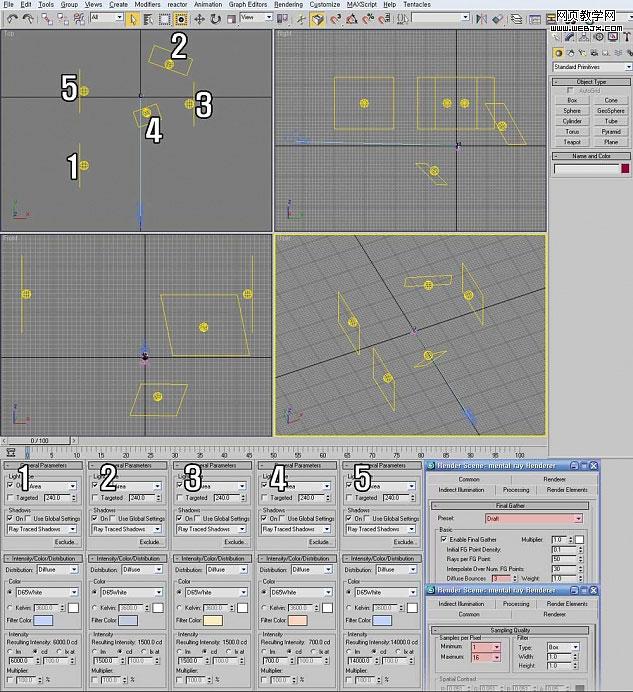Select the lm intensity radio in the 6000.0 cd panel

[10, 651]
